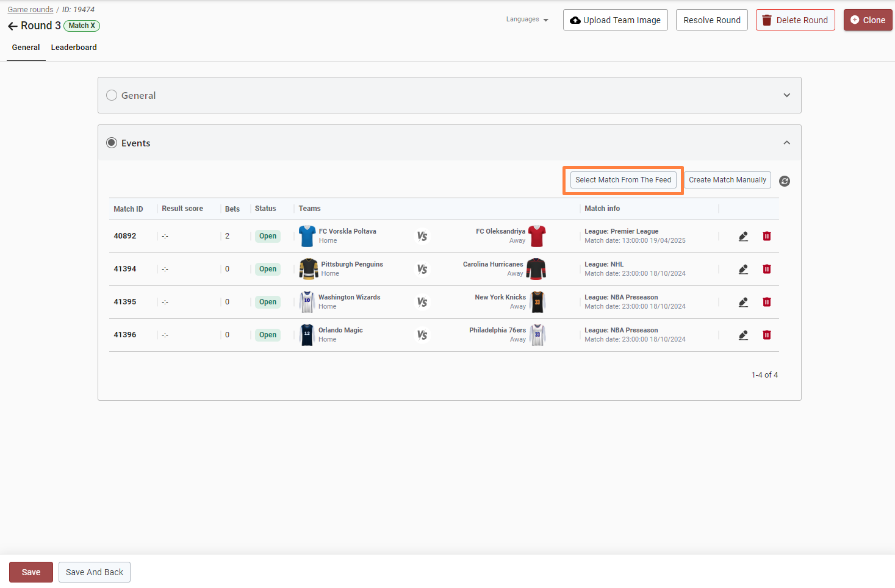The height and width of the screenshot is (588, 895).
Task: Switch to the Leaderboard tab
Action: (x=74, y=48)
